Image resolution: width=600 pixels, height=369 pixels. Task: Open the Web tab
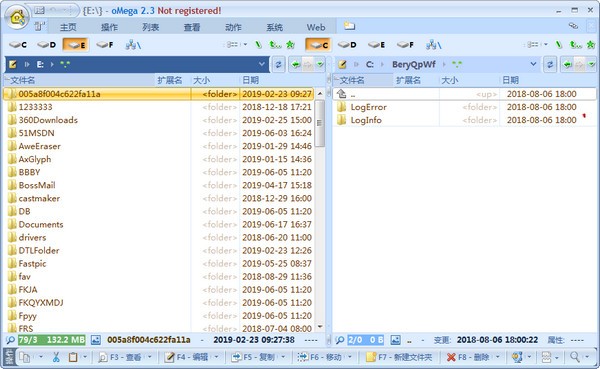point(316,27)
